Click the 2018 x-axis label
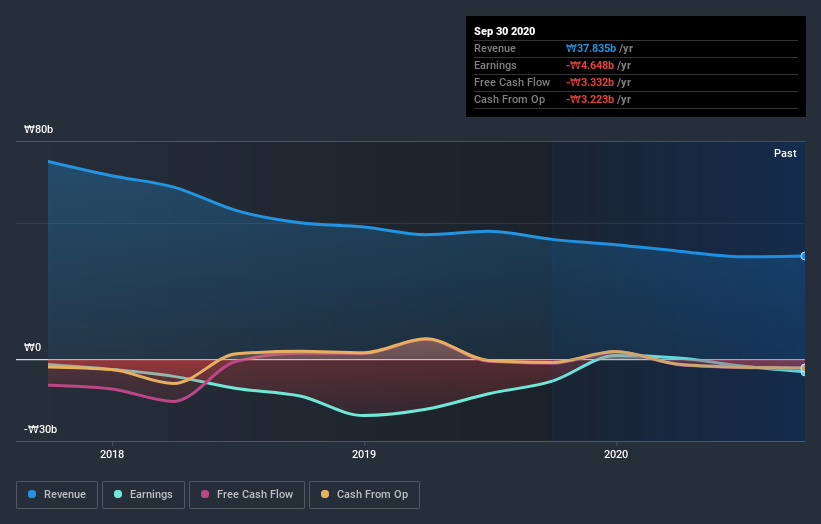This screenshot has height=524, width=821. (112, 454)
